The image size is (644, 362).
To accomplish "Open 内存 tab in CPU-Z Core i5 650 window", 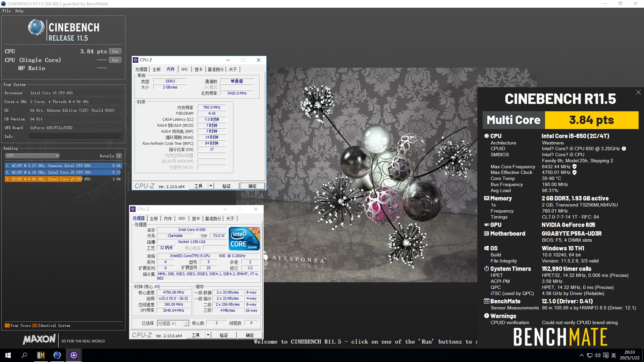I will coord(168,219).
